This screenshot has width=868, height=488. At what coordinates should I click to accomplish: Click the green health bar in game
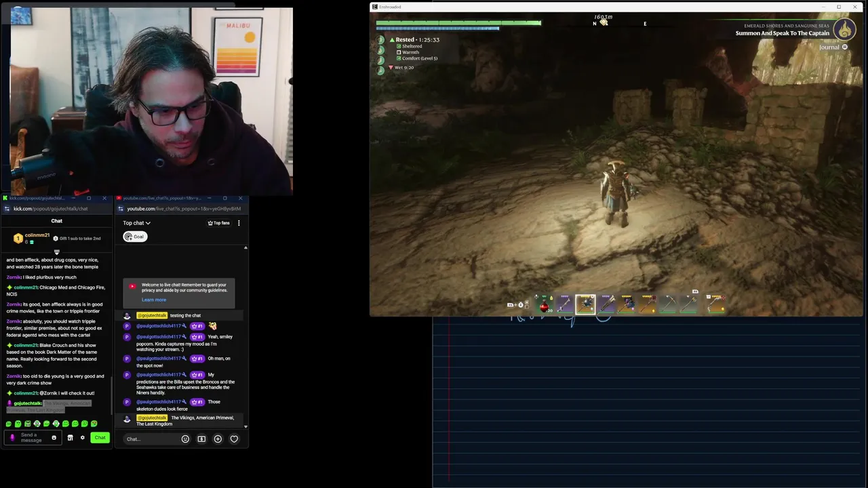[458, 22]
